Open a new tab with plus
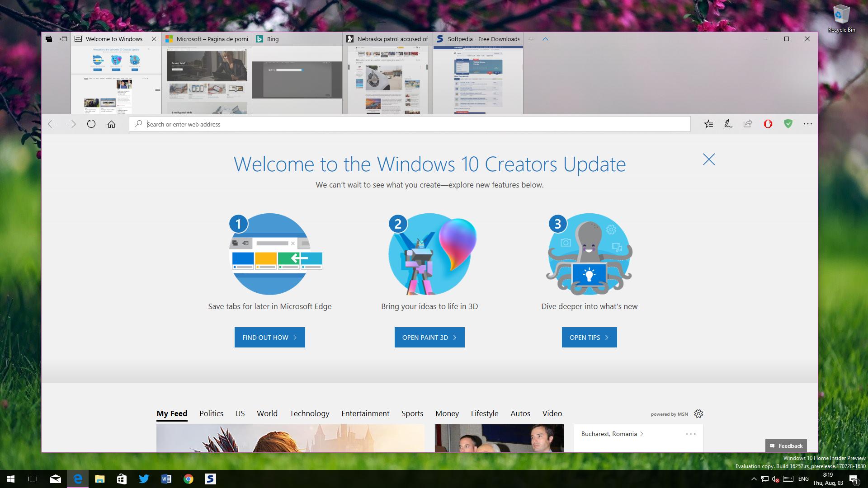The width and height of the screenshot is (868, 488). coord(531,39)
